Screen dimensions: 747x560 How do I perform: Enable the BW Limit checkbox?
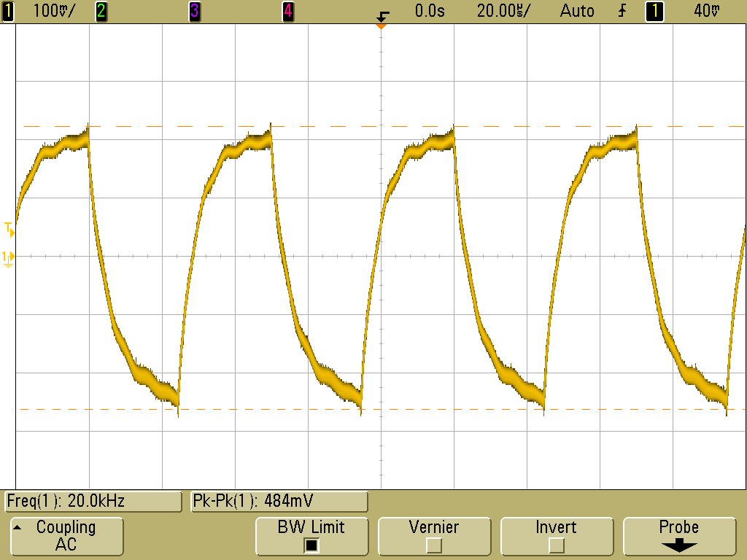311,545
